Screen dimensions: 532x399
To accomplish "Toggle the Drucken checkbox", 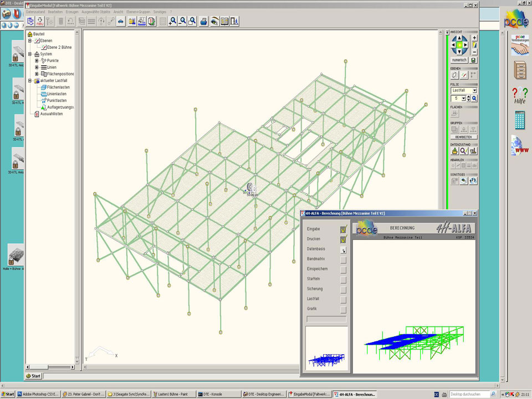I will click(x=343, y=239).
